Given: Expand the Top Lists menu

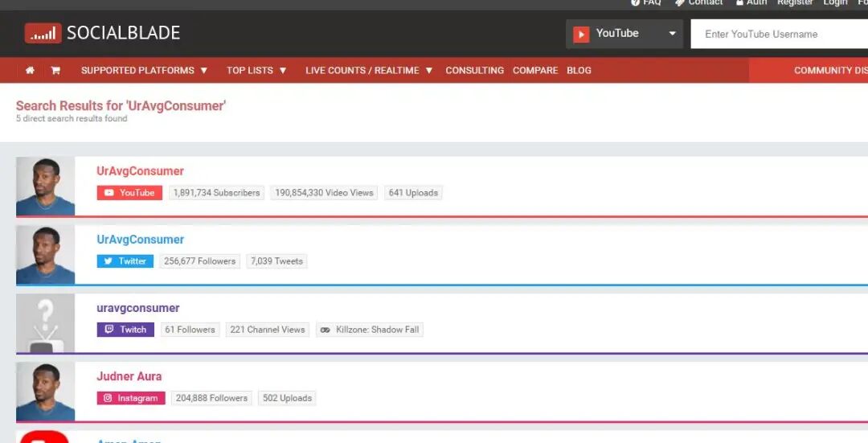Looking at the screenshot, I should pos(256,70).
